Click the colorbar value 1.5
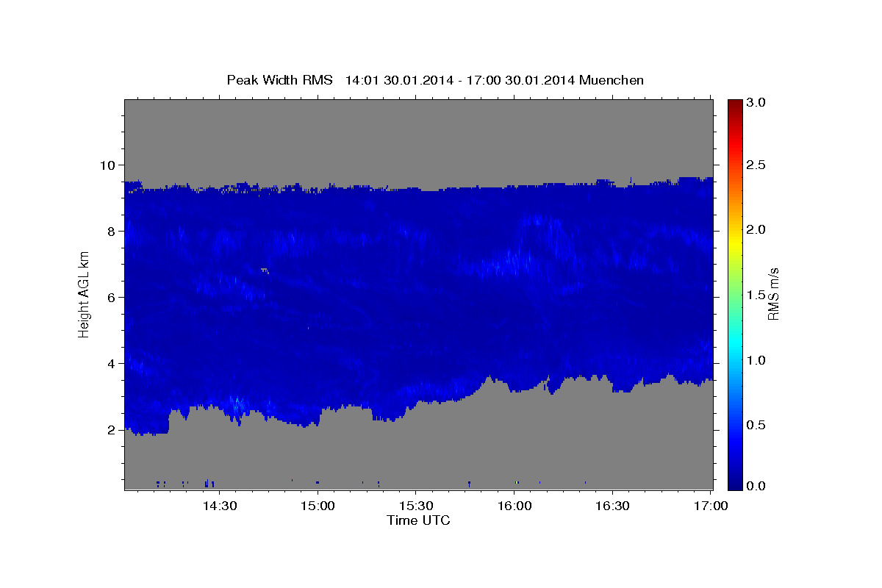 point(756,295)
